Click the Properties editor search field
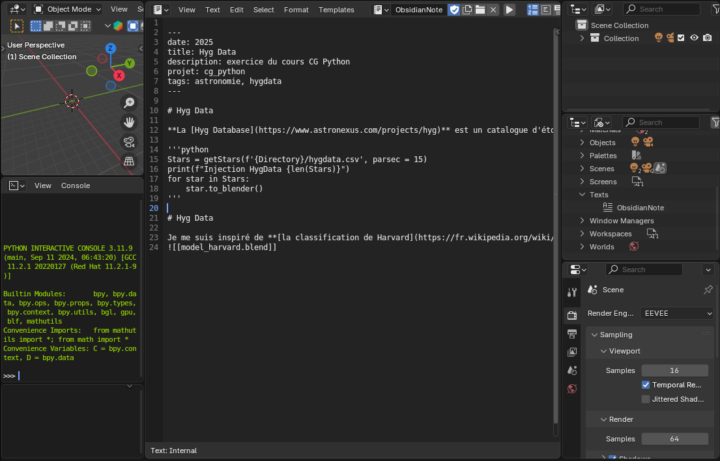Viewport: 720px width, 461px height. tap(643, 270)
